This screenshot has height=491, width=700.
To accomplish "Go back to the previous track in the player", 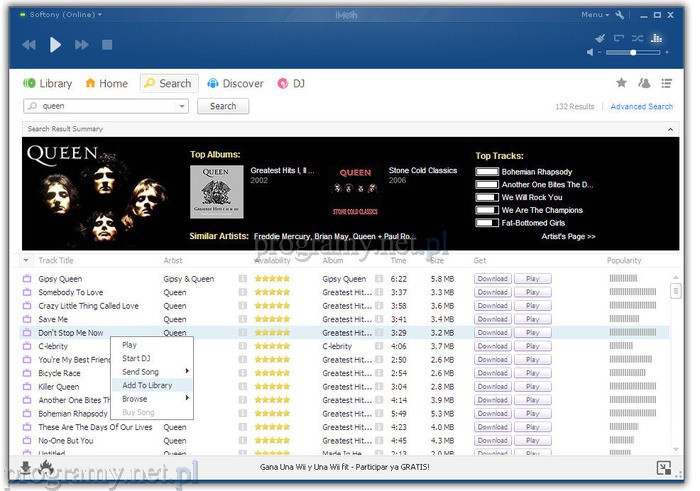I will (x=29, y=45).
